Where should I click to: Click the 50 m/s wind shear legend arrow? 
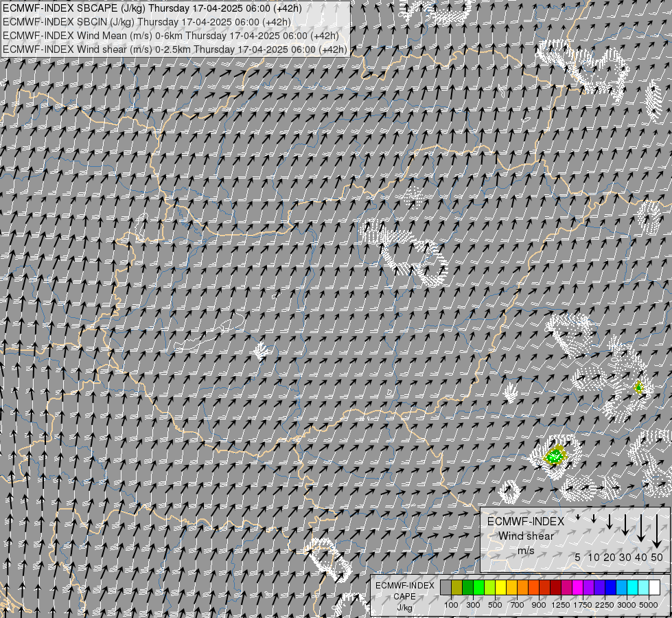(657, 531)
